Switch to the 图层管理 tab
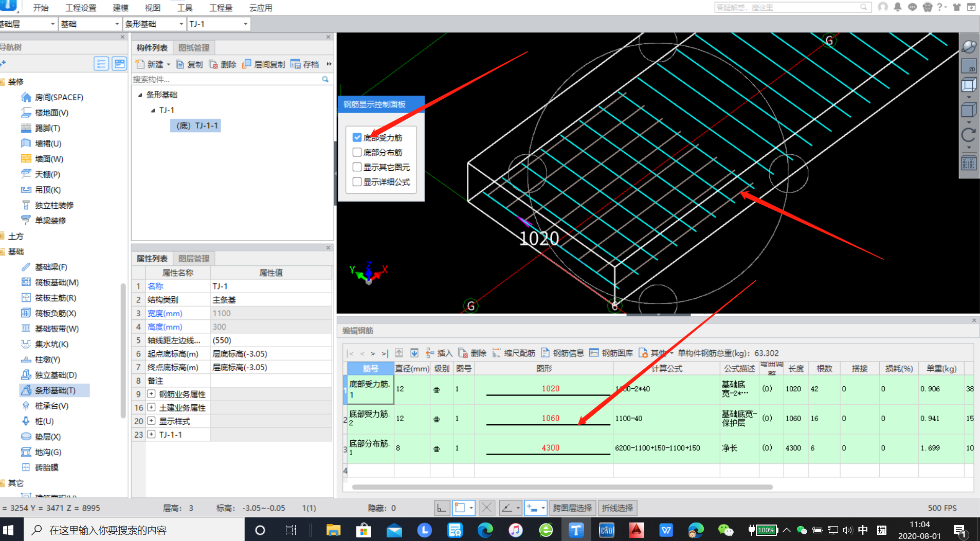Image resolution: width=980 pixels, height=541 pixels. coord(194,259)
